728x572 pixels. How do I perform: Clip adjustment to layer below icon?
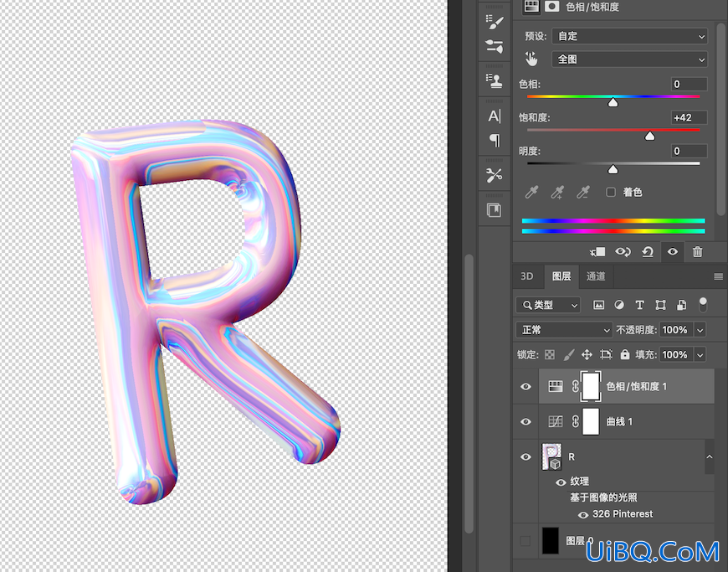click(597, 252)
